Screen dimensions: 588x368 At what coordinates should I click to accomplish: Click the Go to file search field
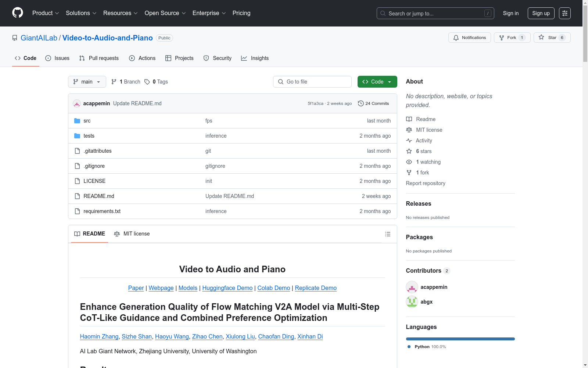coord(312,82)
